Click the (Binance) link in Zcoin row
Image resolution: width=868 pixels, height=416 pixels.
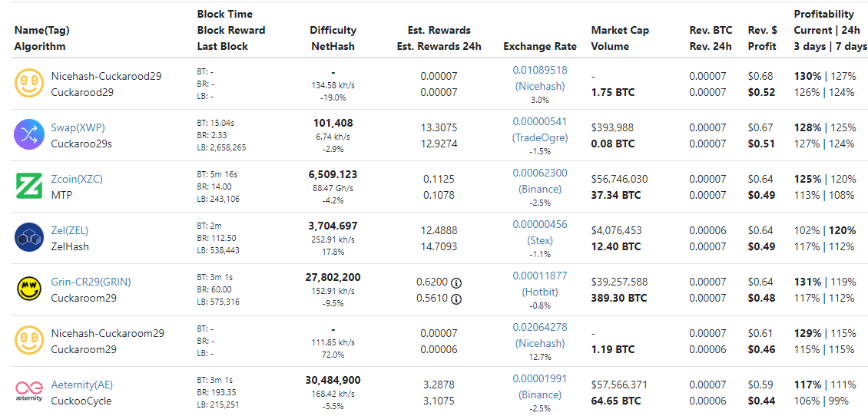coord(540,189)
